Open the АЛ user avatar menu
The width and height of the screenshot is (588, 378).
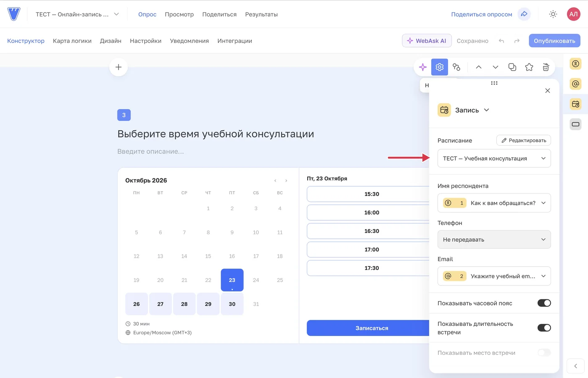click(x=573, y=14)
